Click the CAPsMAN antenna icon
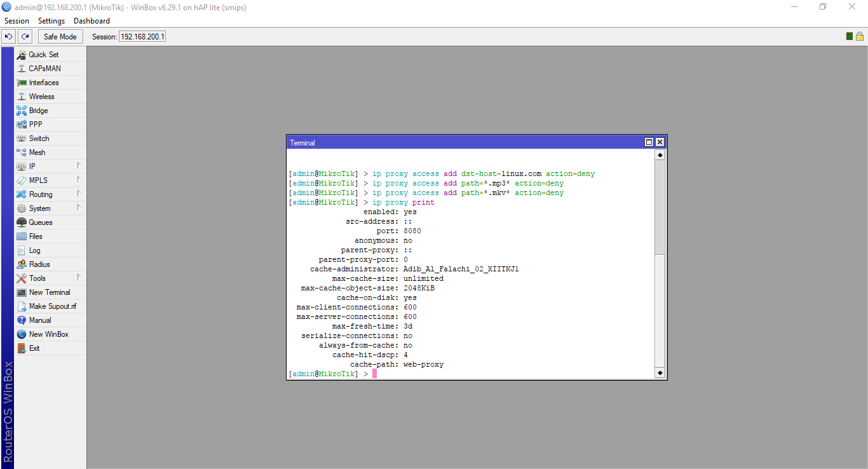 tap(22, 69)
